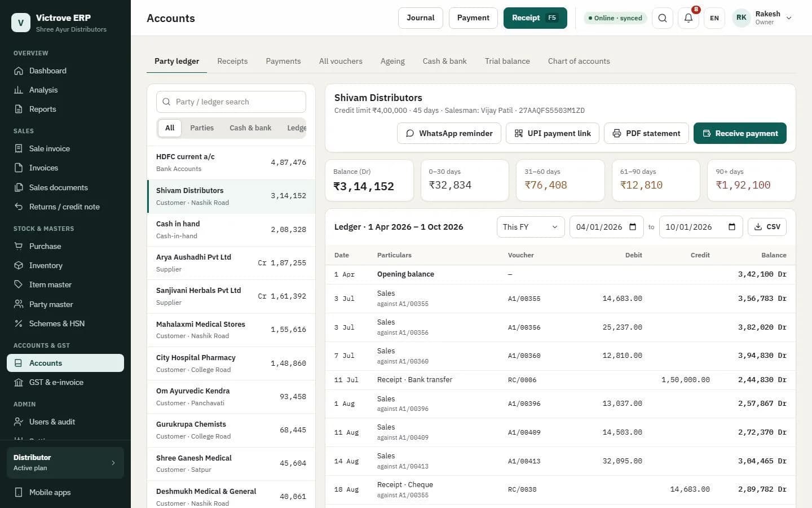Open GST & e-invoice section
The image size is (812, 508).
click(x=65, y=382)
